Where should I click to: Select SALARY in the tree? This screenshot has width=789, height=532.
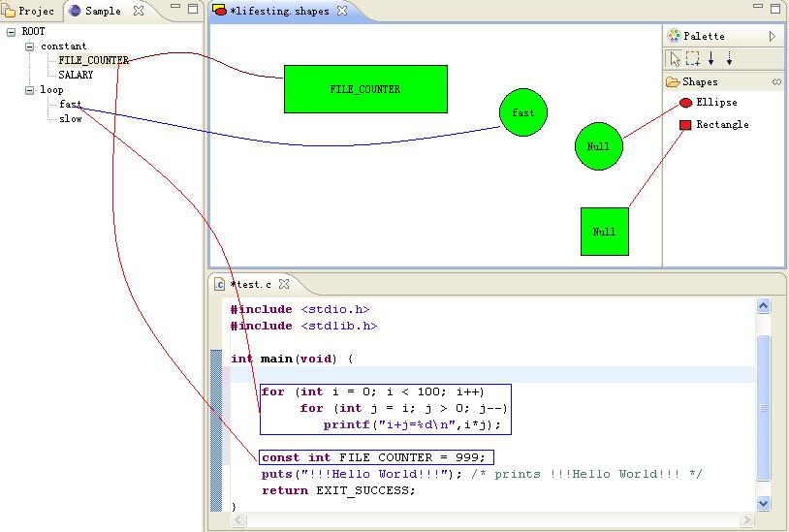point(76,75)
